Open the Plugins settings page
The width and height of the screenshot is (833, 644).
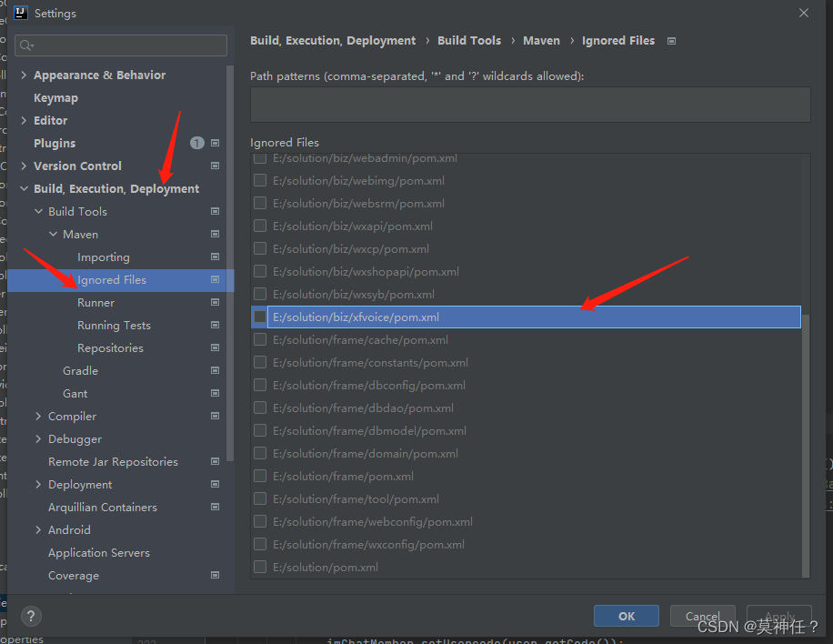pos(55,144)
